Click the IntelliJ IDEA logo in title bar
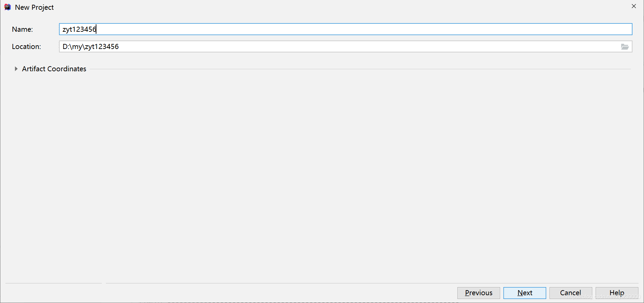This screenshot has width=644, height=303. (7, 7)
